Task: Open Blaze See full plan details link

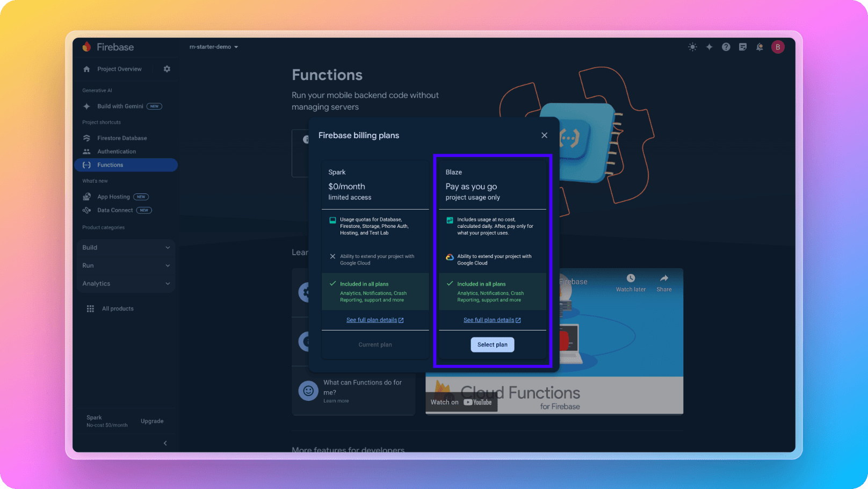Action: (x=492, y=320)
